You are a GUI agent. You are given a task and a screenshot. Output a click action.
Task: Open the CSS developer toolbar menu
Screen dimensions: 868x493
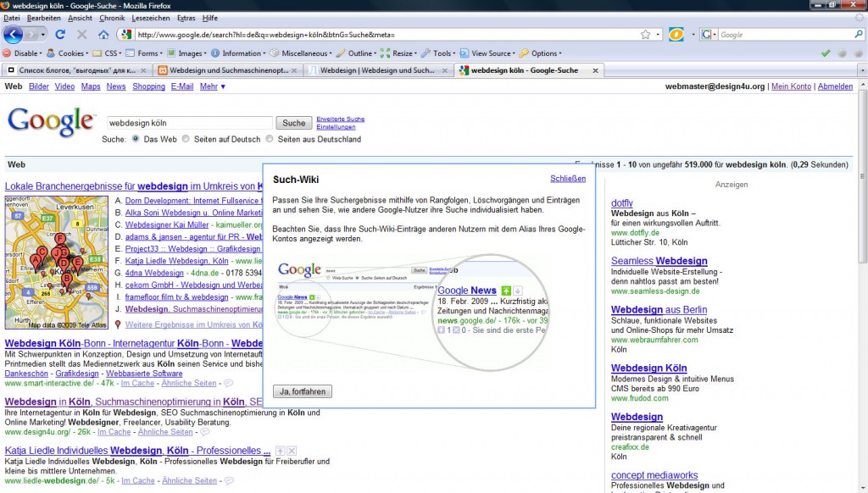click(108, 53)
